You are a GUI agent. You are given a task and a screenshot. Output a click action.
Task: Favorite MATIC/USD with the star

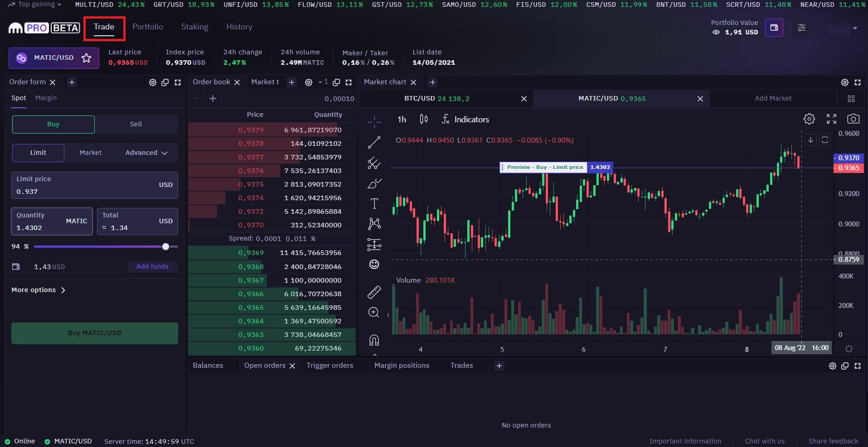coord(86,58)
